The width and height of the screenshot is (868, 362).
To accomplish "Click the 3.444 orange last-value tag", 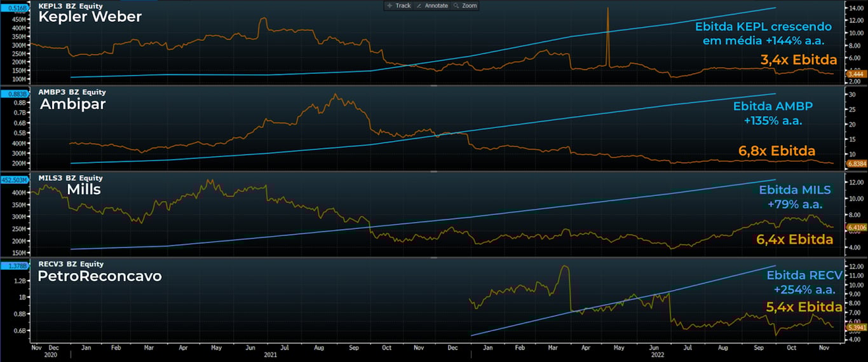I will (855, 74).
